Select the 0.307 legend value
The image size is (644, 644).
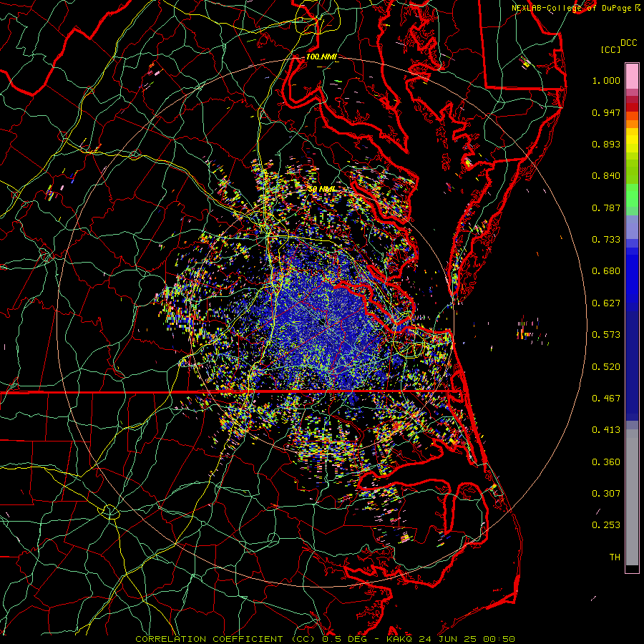click(606, 494)
